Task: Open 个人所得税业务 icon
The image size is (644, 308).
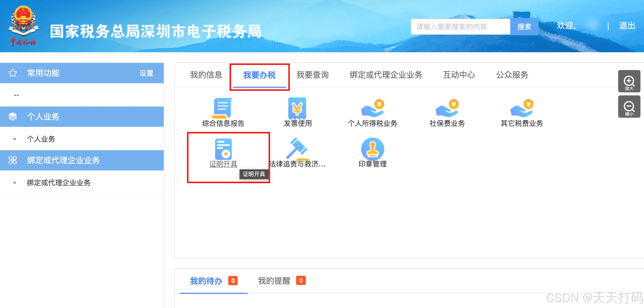Action: point(372,109)
